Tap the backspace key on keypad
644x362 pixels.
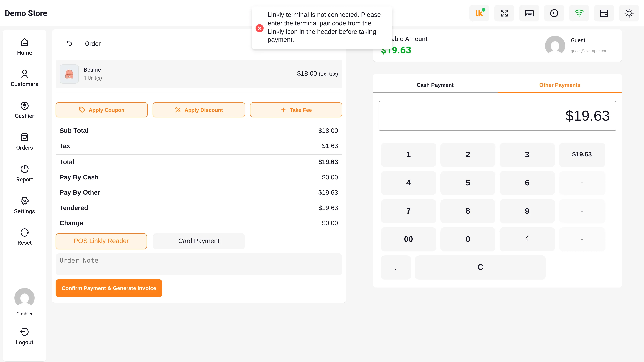pos(527,239)
